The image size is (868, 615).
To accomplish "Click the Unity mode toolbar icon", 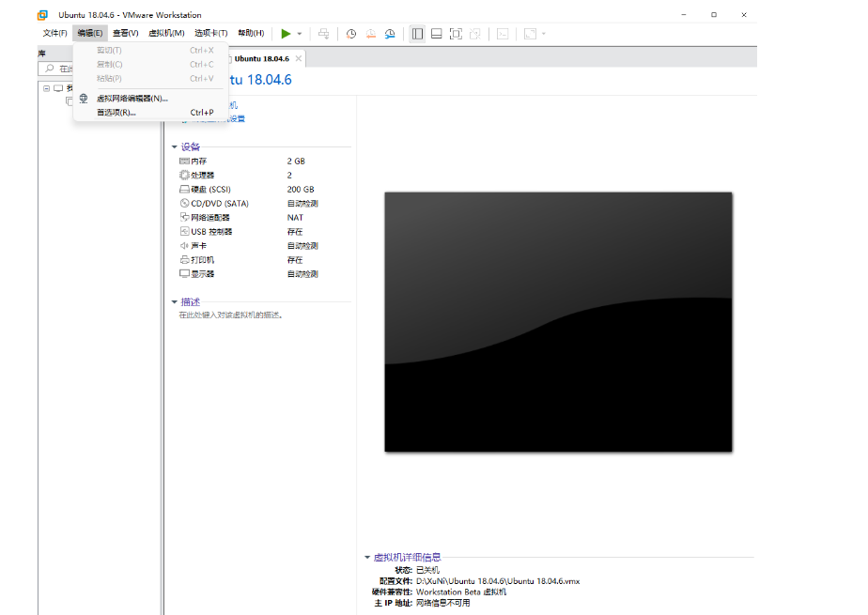I will (475, 34).
